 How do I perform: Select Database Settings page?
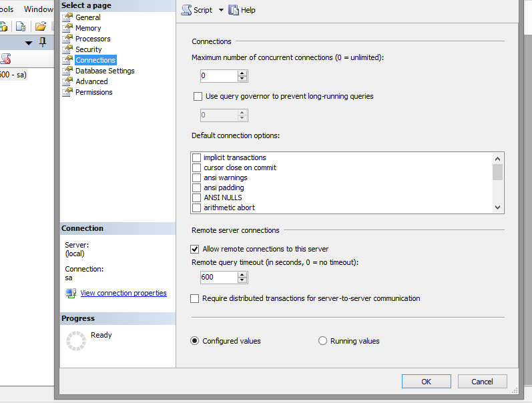click(x=104, y=71)
